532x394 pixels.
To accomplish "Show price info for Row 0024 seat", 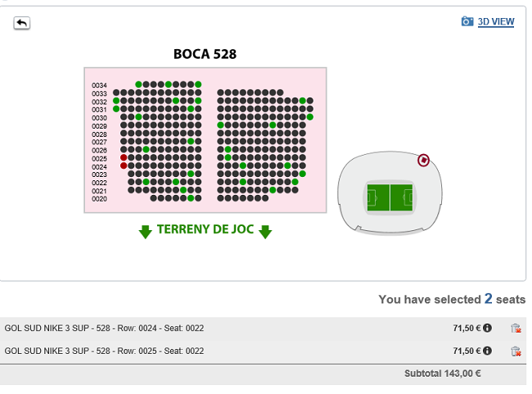I will tap(487, 328).
